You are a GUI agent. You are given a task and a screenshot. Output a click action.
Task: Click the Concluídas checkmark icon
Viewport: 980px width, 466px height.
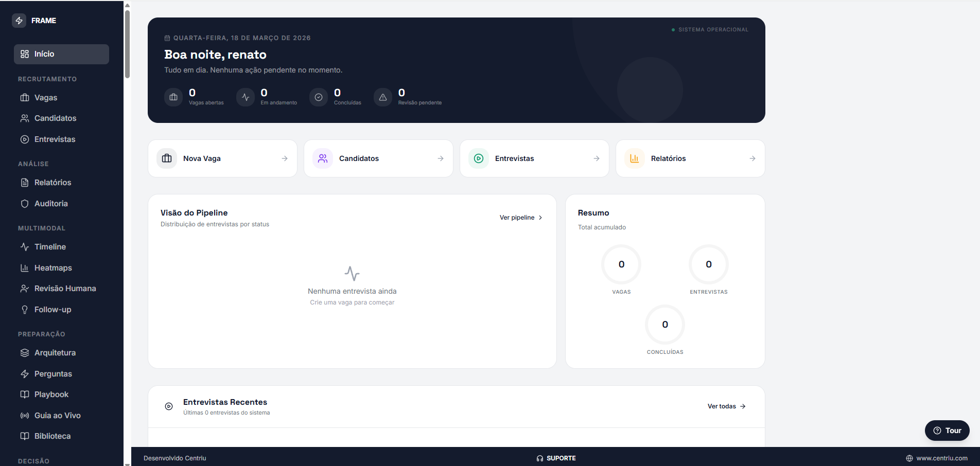319,97
